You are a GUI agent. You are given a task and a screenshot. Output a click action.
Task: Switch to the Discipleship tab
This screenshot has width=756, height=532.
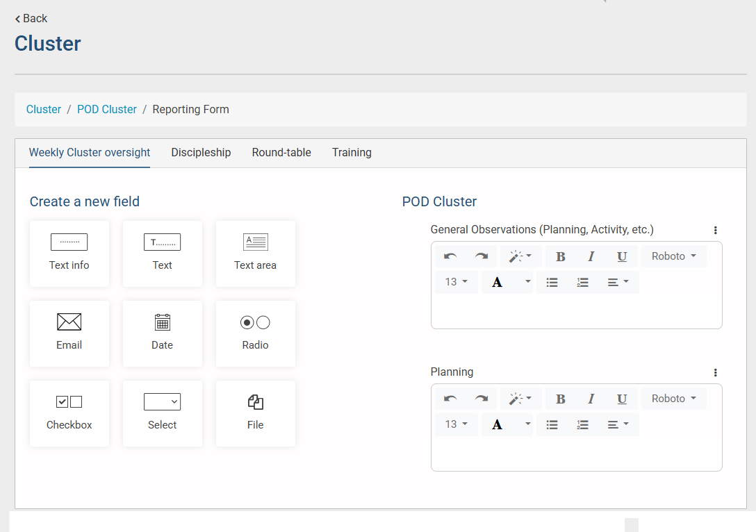[x=201, y=153]
